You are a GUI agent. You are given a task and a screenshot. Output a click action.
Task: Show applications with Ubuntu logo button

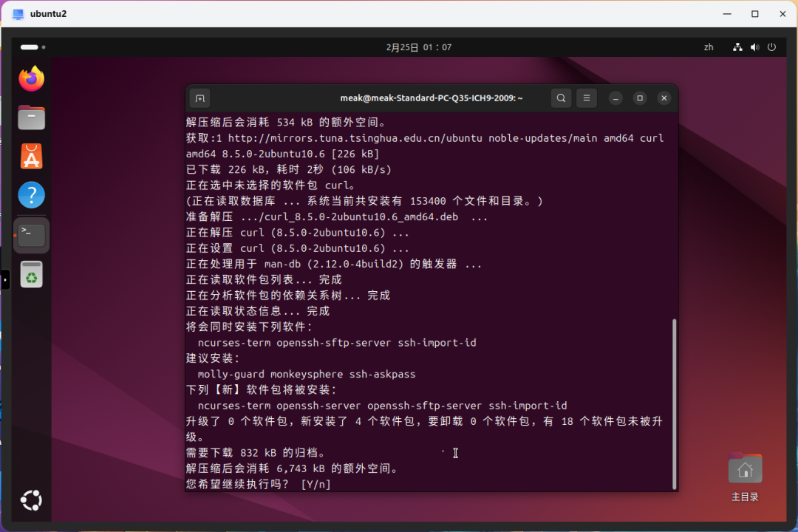pos(32,500)
